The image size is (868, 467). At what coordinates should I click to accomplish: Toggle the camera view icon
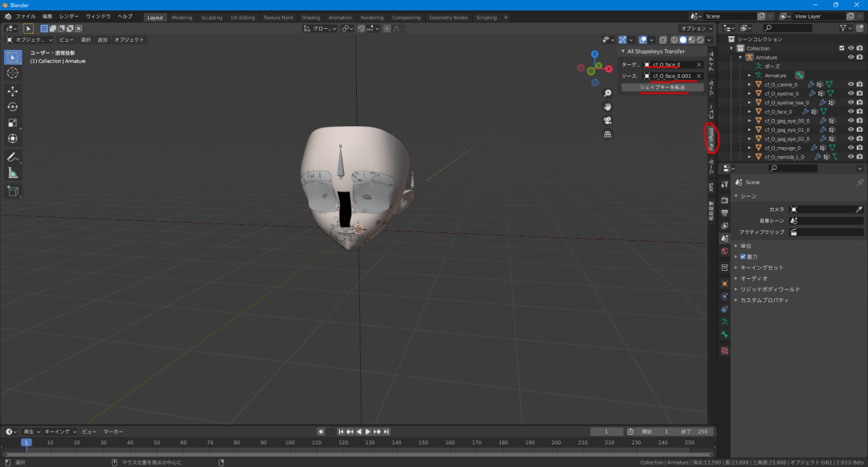pyautogui.click(x=608, y=121)
